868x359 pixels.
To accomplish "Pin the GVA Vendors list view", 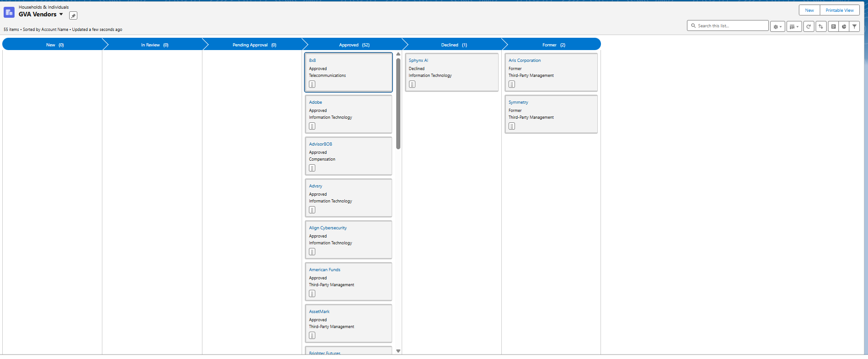I will [73, 16].
